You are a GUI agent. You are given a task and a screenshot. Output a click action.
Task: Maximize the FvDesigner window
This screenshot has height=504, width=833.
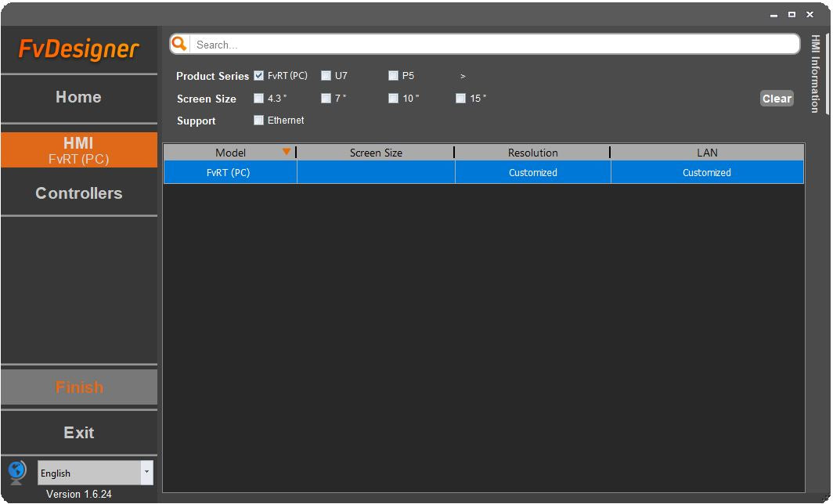click(792, 14)
